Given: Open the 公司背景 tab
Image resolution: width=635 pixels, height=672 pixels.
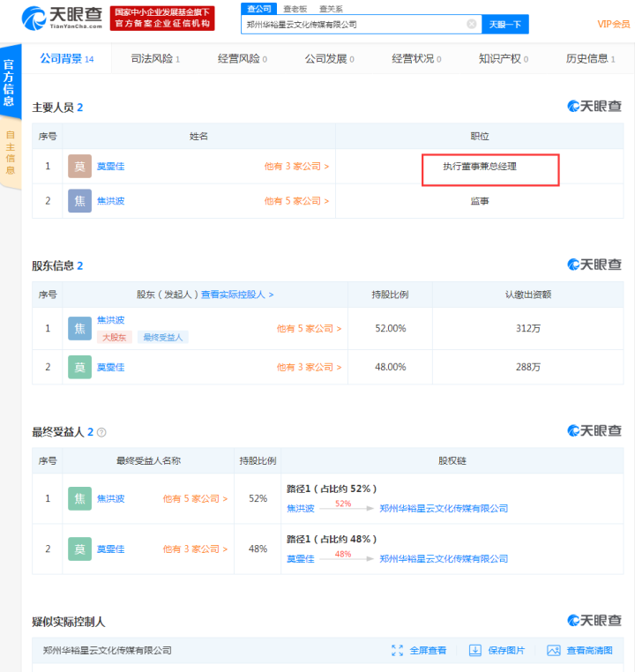Looking at the screenshot, I should point(66,59).
